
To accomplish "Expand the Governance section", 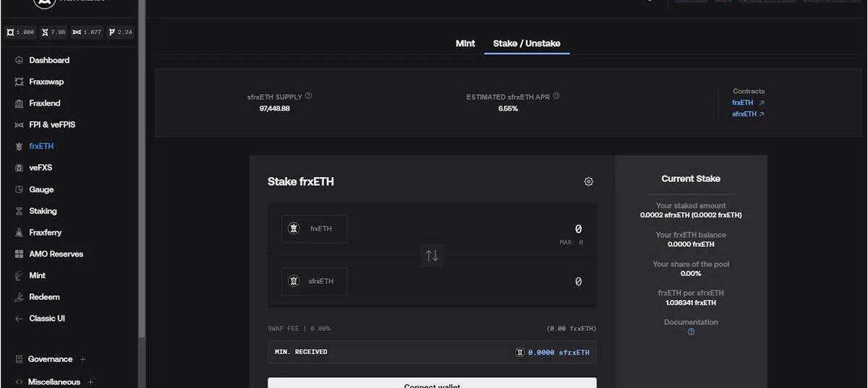I will 50,359.
